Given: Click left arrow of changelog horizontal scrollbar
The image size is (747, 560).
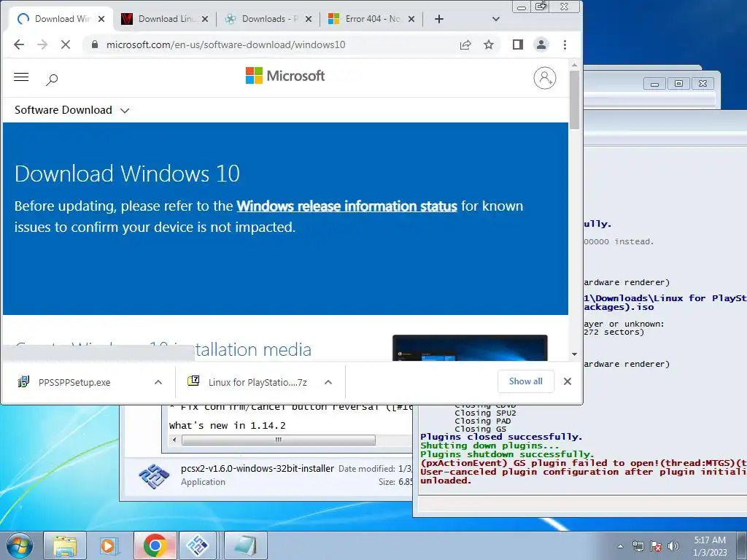Looking at the screenshot, I should [x=174, y=440].
